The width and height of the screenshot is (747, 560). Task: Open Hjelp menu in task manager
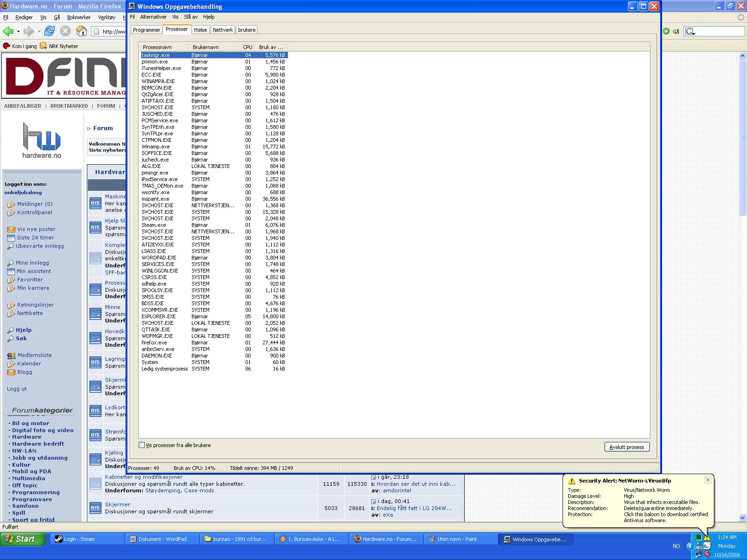click(x=209, y=17)
